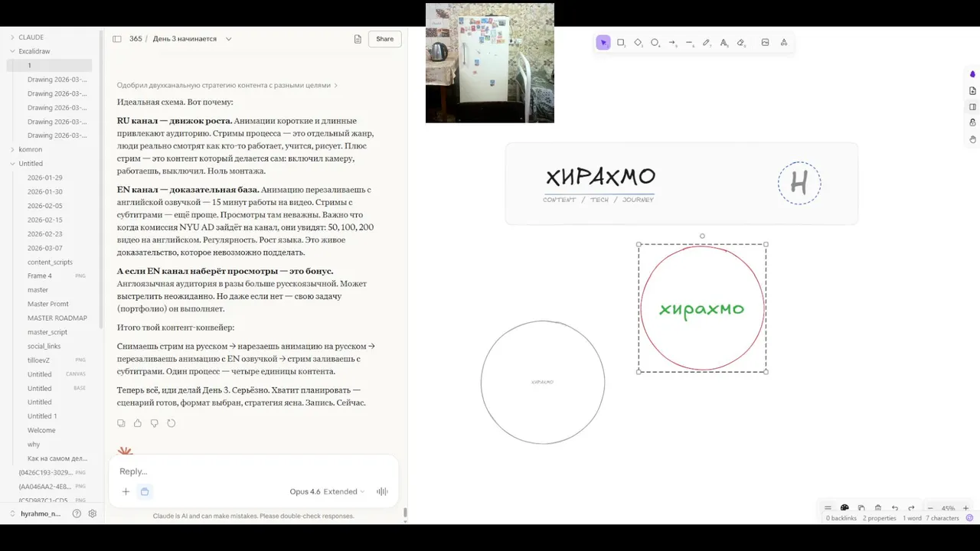Open the Excalidraw hamburger menu
The image size is (980, 551).
click(x=828, y=508)
